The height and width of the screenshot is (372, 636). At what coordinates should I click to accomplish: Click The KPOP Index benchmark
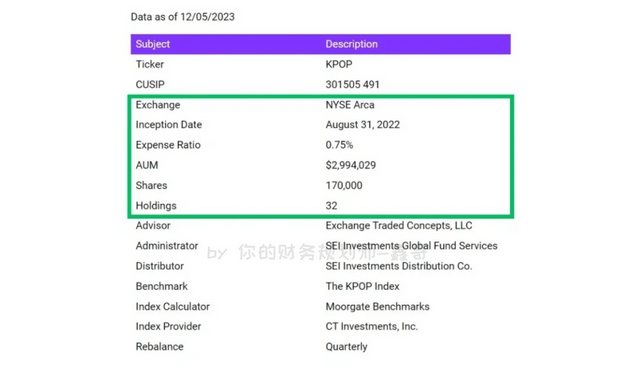[x=362, y=286]
